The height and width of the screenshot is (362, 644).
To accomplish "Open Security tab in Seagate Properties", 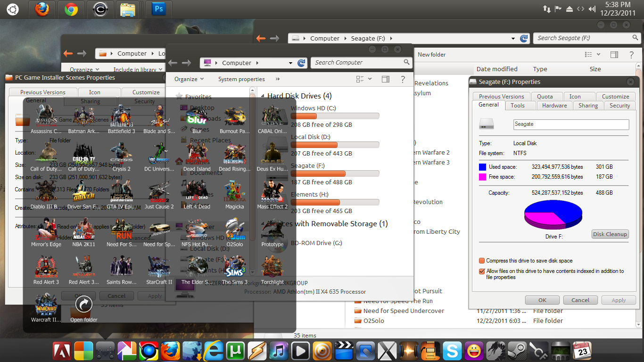I will tap(619, 106).
